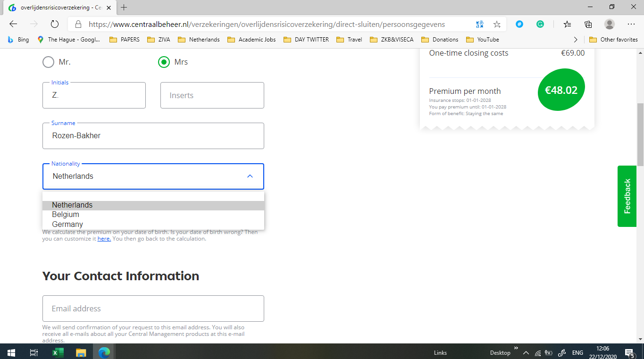The width and height of the screenshot is (644, 359).
Task: Click the Inserts input field
Action: coord(212,95)
